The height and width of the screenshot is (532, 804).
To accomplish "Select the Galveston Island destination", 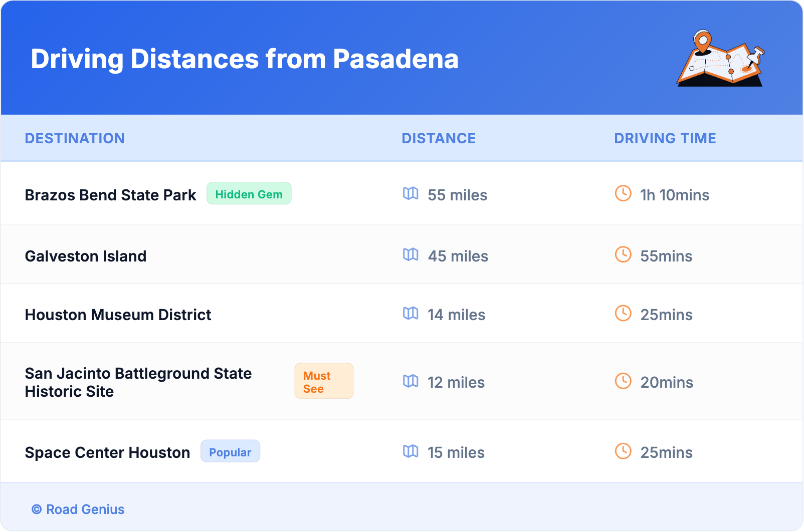I will (x=86, y=256).
